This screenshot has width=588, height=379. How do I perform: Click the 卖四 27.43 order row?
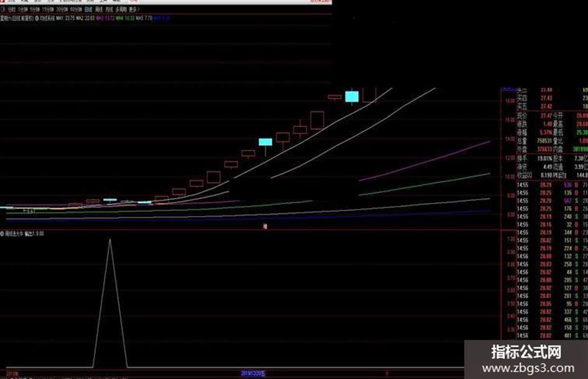point(552,98)
